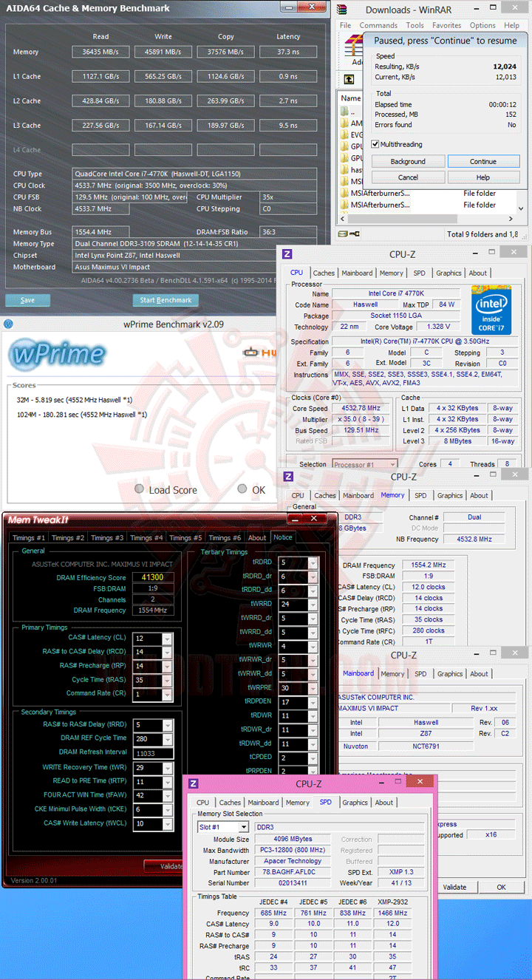Click the Name column header in WinRAR

click(x=351, y=98)
